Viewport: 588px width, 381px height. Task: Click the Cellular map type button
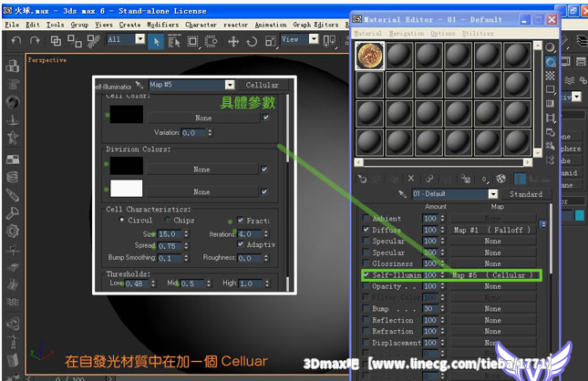tap(262, 85)
